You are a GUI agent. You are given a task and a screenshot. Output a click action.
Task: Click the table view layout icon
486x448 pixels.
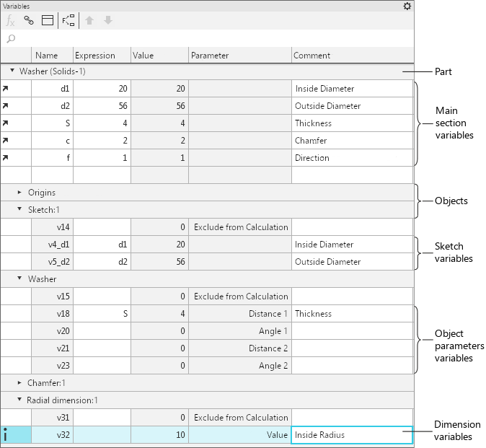[x=47, y=21]
